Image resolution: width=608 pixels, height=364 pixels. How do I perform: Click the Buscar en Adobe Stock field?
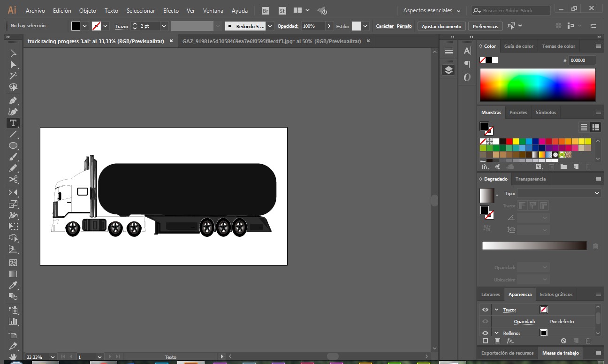click(x=511, y=10)
